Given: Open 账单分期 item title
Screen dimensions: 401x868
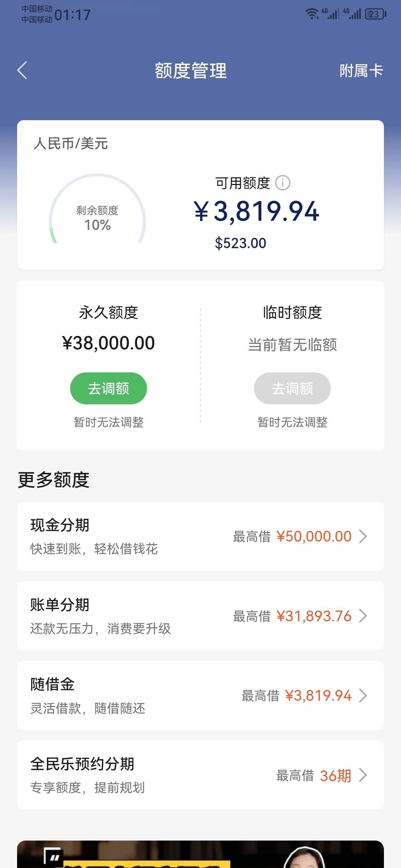Looking at the screenshot, I should tap(60, 605).
